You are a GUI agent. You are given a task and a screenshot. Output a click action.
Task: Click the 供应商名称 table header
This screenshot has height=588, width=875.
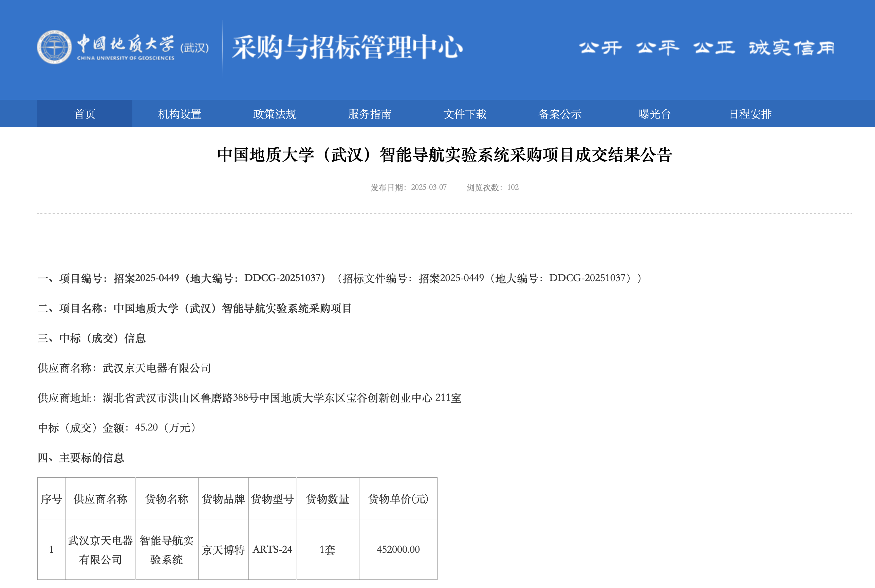[x=100, y=499]
